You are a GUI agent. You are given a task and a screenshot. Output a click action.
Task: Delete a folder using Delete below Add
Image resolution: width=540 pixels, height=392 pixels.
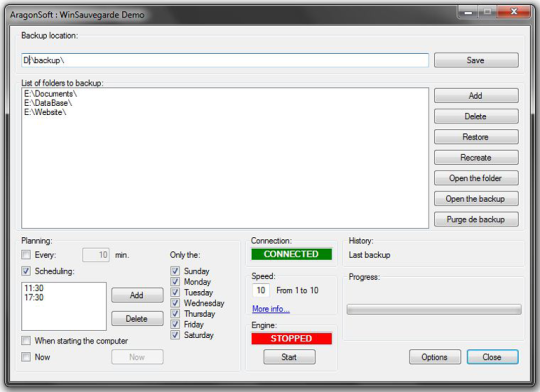click(476, 116)
